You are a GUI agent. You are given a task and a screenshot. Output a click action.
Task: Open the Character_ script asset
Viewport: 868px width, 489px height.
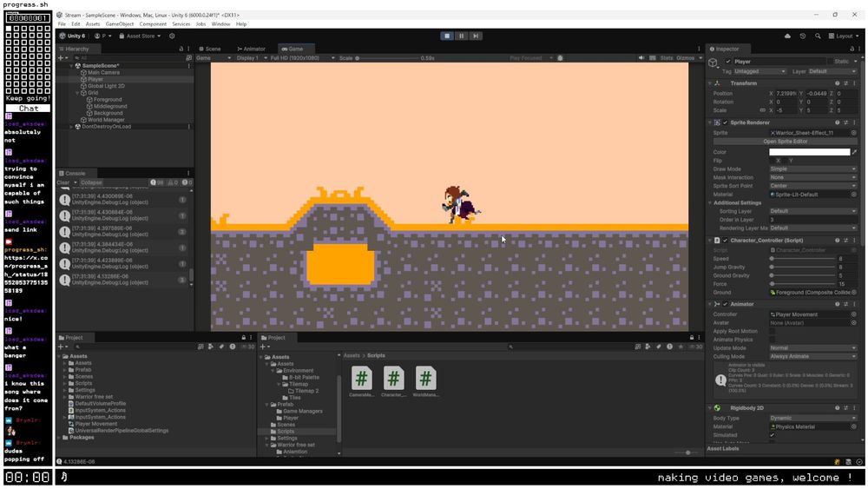pyautogui.click(x=393, y=381)
